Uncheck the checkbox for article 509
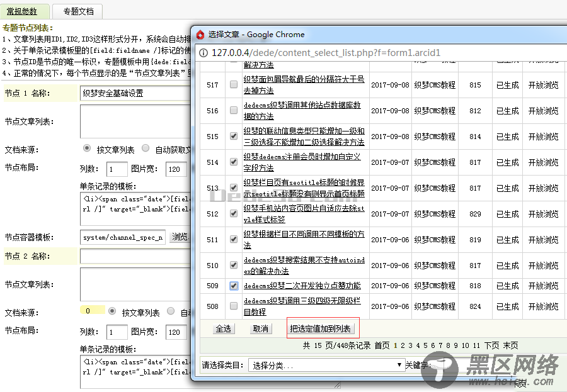 [234, 286]
